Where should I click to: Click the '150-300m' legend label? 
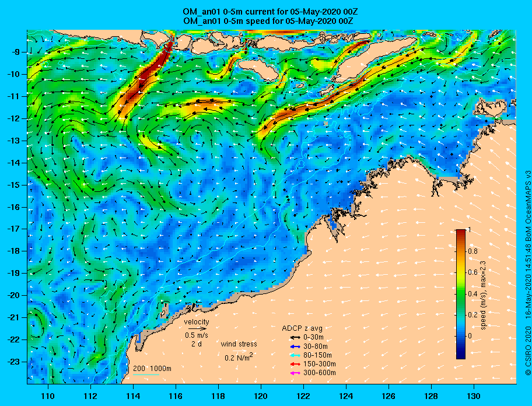tap(320, 364)
